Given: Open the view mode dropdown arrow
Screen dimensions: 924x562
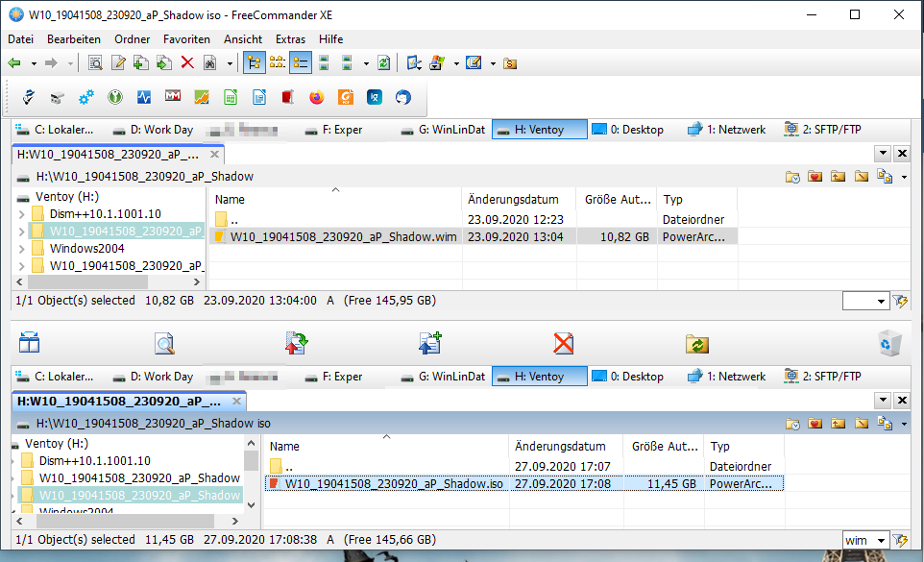Looking at the screenshot, I should (x=366, y=63).
